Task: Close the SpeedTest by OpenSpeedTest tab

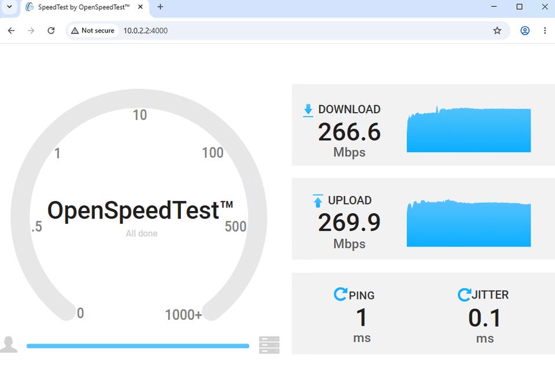Action: [x=140, y=7]
